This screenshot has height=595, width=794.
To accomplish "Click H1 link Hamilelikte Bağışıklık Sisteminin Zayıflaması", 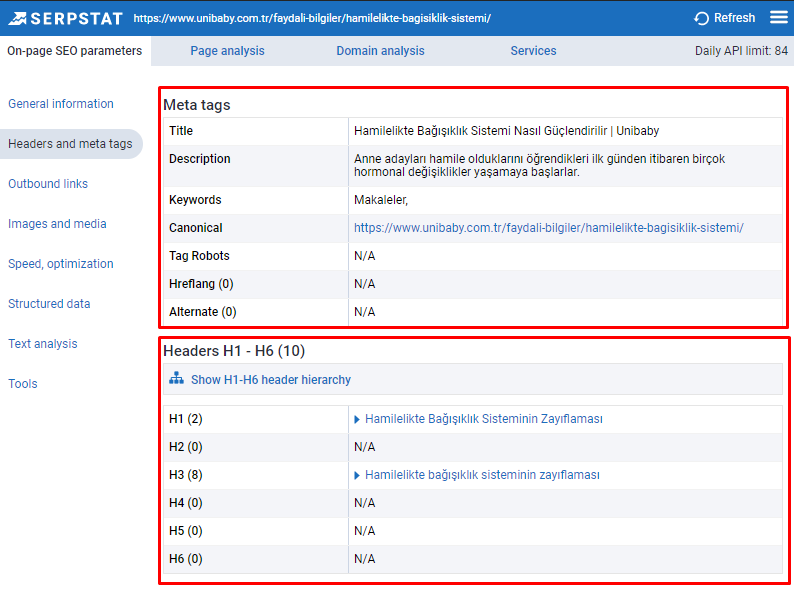I will [484, 419].
